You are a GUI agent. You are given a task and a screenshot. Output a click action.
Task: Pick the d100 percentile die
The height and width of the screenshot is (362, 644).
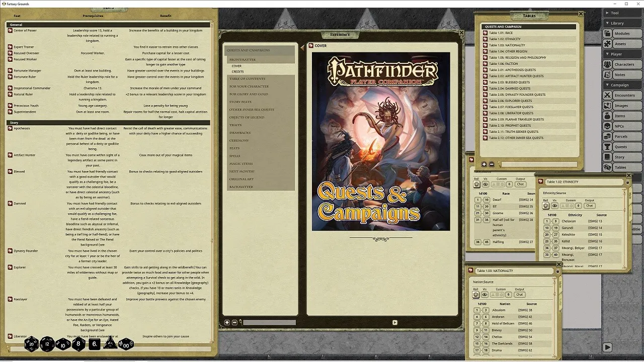pyautogui.click(x=126, y=344)
